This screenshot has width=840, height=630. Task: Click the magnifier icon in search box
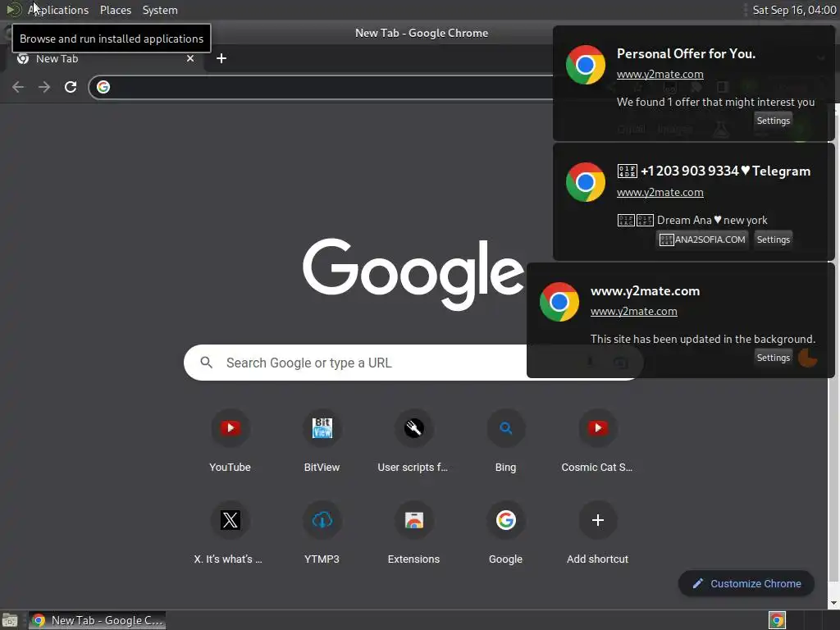point(206,363)
